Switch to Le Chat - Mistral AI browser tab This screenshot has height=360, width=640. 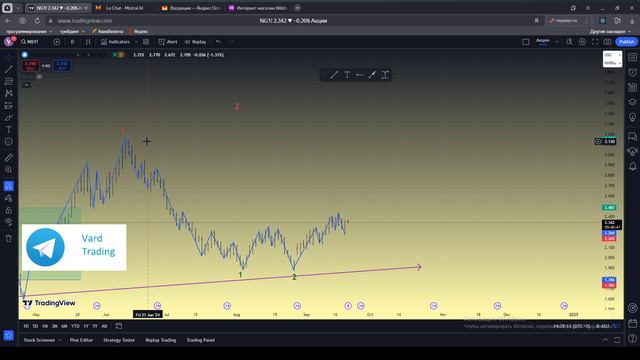point(124,8)
